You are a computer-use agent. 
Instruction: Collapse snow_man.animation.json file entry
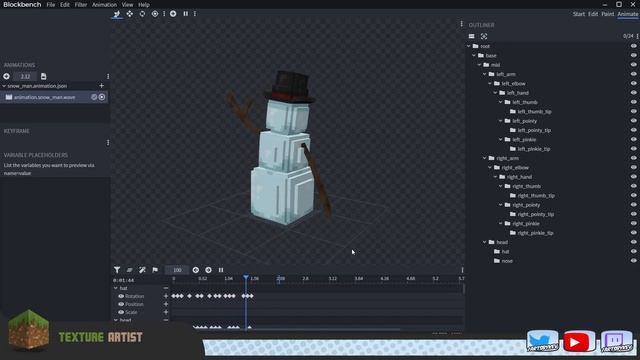coord(4,86)
